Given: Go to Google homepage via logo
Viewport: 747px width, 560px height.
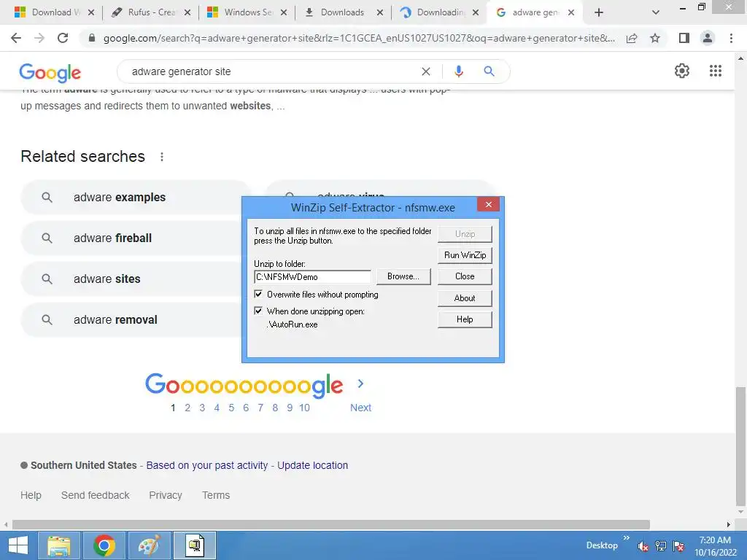Looking at the screenshot, I should pos(50,72).
